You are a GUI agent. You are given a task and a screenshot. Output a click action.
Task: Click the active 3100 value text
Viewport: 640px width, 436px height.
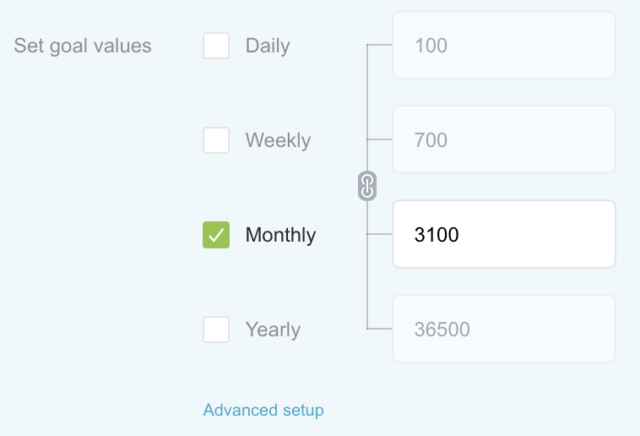[437, 235]
